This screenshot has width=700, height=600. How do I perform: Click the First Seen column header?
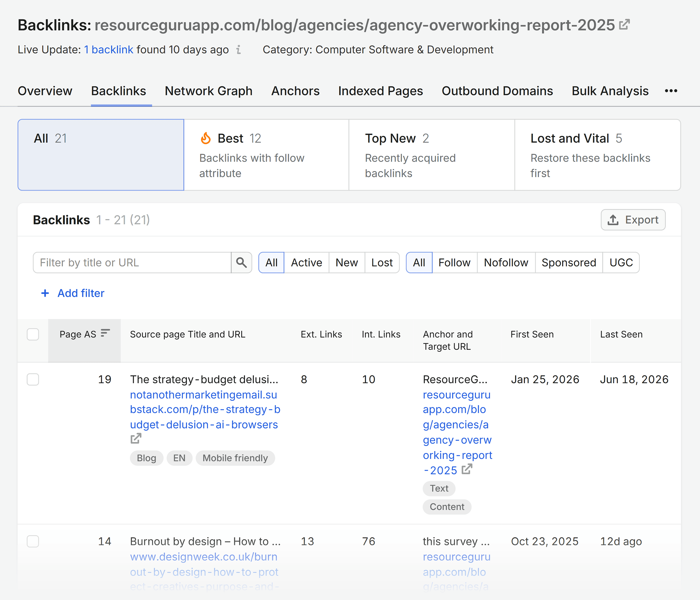[x=532, y=334]
